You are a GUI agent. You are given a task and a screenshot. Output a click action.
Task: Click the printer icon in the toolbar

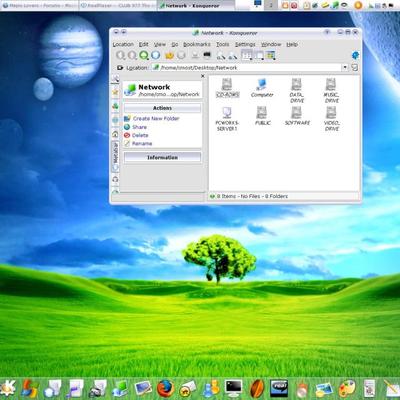(x=195, y=55)
